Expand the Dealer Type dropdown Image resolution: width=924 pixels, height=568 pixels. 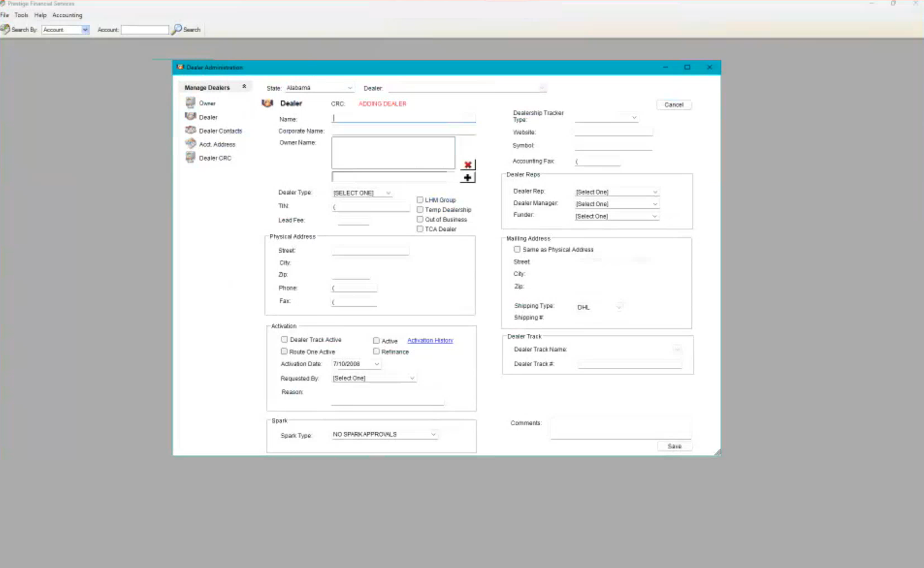pyautogui.click(x=388, y=193)
